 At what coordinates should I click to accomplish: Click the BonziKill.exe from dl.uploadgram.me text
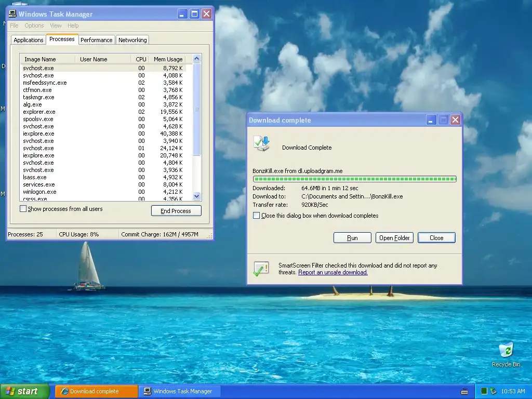pos(298,170)
